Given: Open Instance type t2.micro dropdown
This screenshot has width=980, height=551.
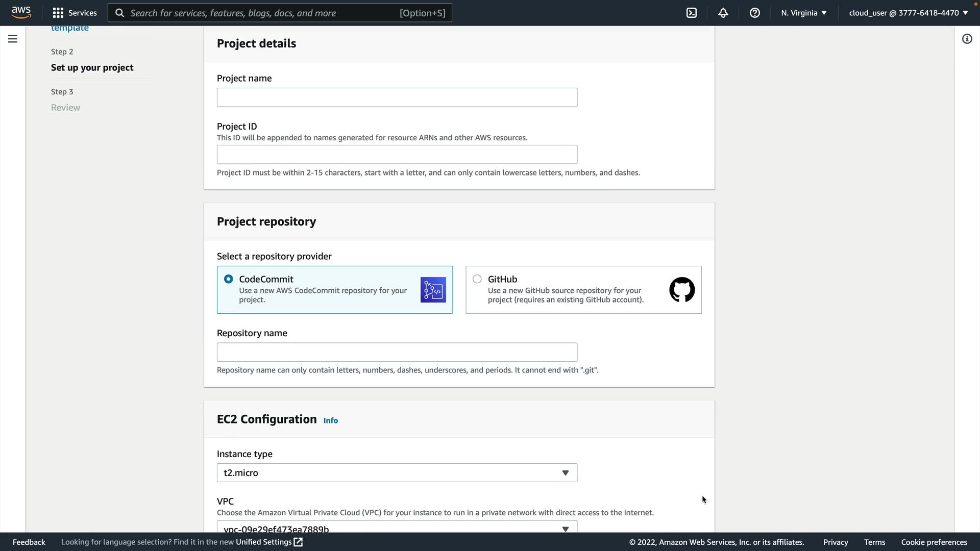Looking at the screenshot, I should click(x=397, y=473).
